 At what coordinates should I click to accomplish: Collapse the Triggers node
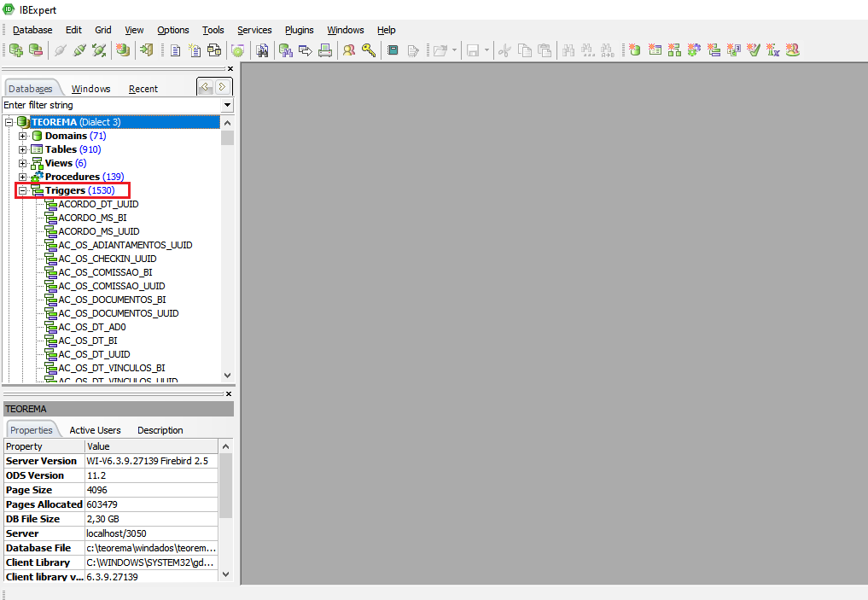click(23, 190)
